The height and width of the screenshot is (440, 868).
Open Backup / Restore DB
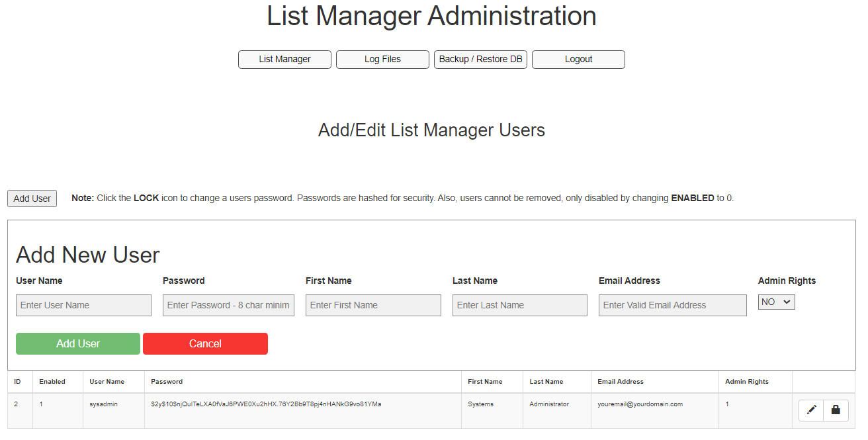480,59
